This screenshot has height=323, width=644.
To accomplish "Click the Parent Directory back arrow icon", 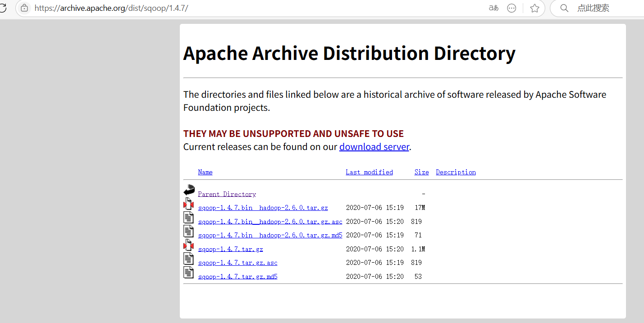I will click(189, 190).
